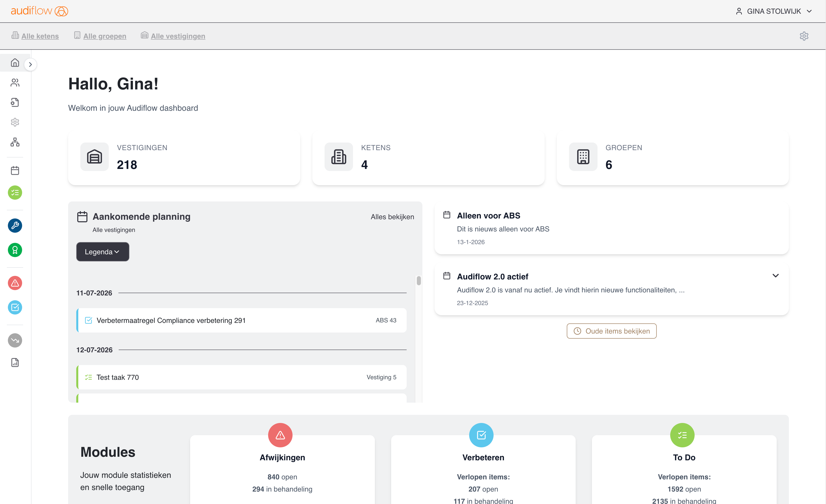826x504 pixels.
Task: Click the ABS 43 label
Action: point(386,320)
